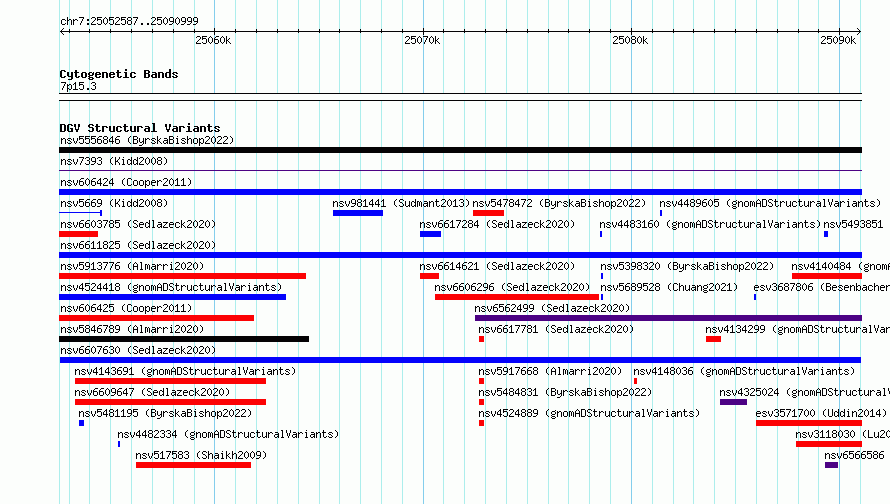Click the nsv4524889 (gnomADStructuralVariants) label
The height and width of the screenshot is (504, 890).
point(589,413)
